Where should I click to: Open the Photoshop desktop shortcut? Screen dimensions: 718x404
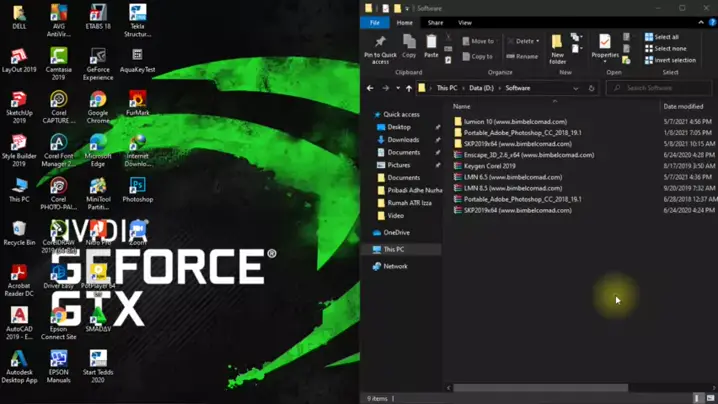pyautogui.click(x=138, y=190)
